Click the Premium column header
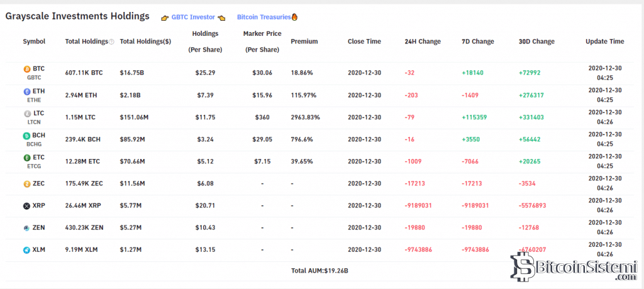 tap(304, 41)
